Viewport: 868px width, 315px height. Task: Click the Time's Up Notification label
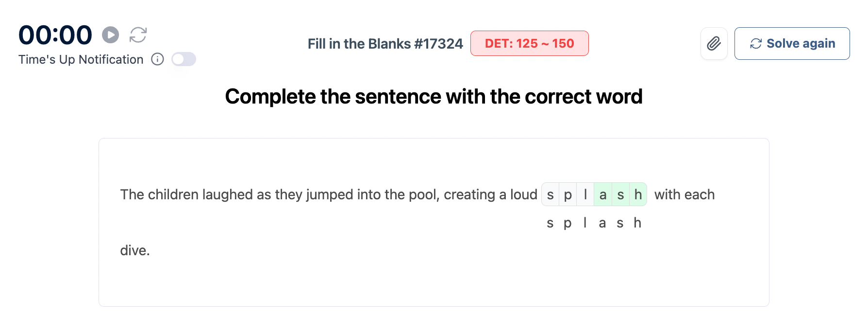click(x=81, y=59)
